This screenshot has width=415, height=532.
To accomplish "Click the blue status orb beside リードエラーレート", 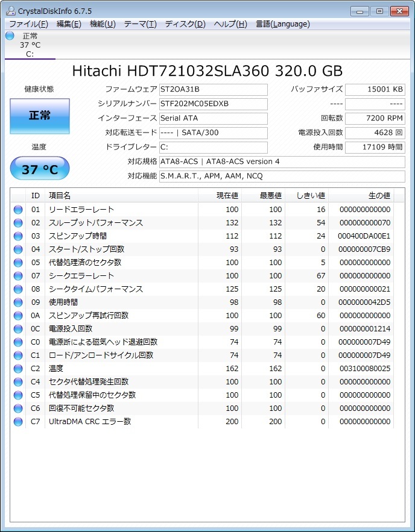I will pyautogui.click(x=17, y=210).
